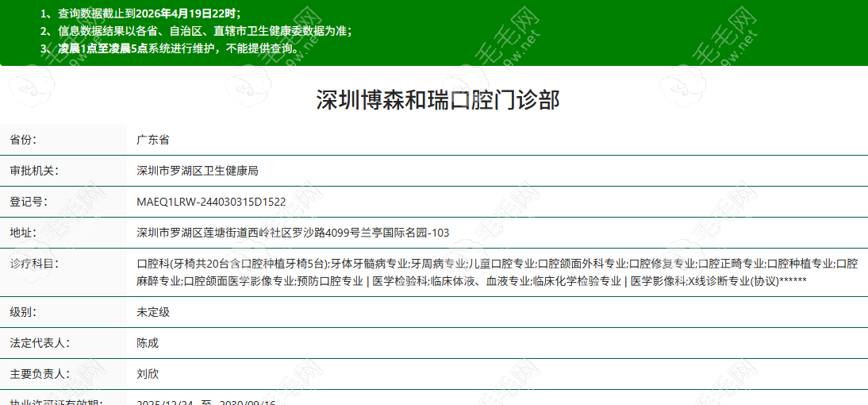Click the name 陈成
The image size is (868, 405).
[x=148, y=343]
